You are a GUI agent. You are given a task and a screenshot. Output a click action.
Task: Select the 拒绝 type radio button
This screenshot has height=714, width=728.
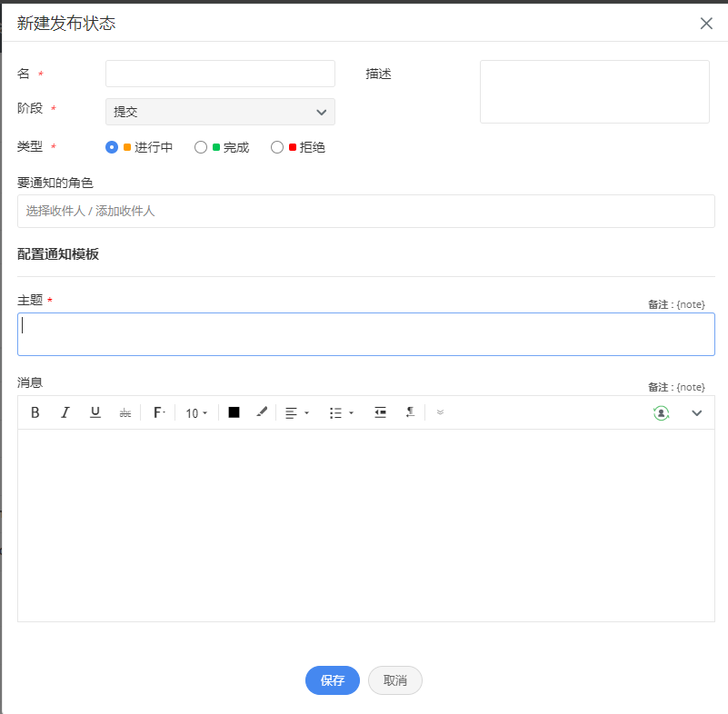point(276,147)
